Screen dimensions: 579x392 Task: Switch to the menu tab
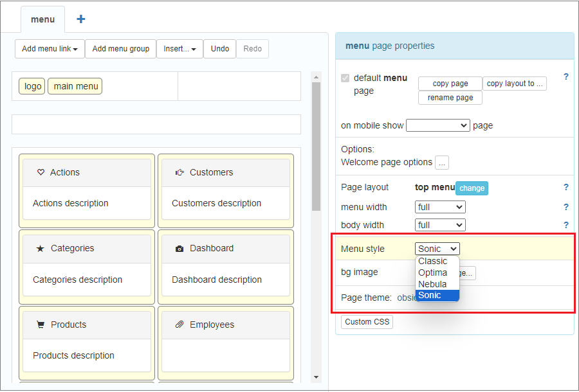point(42,19)
